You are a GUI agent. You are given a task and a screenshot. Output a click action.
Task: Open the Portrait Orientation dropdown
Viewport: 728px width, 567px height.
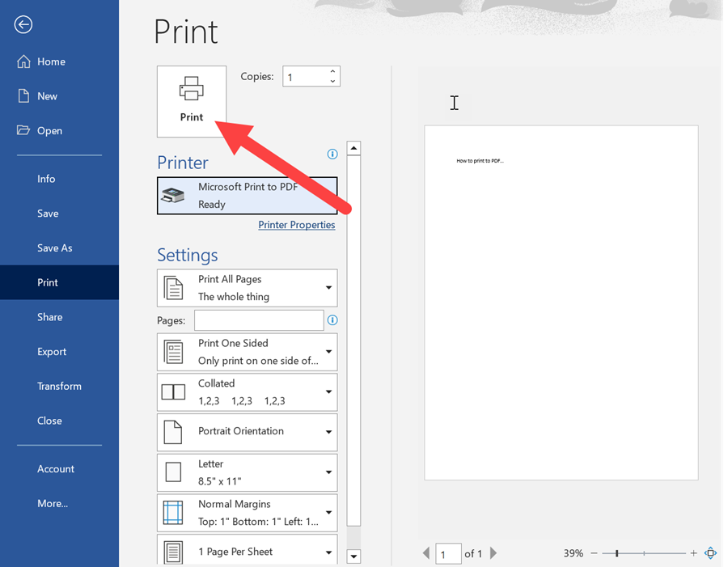click(247, 433)
